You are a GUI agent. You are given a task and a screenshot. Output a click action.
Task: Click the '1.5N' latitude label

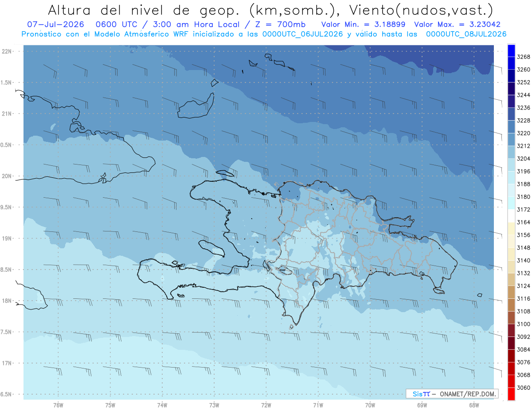[x=7, y=82]
